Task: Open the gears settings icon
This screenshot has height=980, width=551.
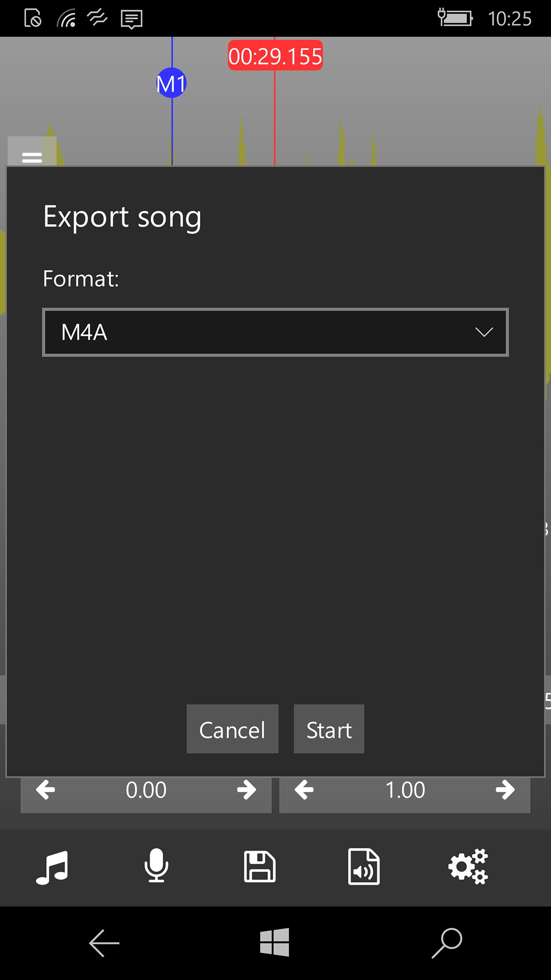Action: coord(468,866)
